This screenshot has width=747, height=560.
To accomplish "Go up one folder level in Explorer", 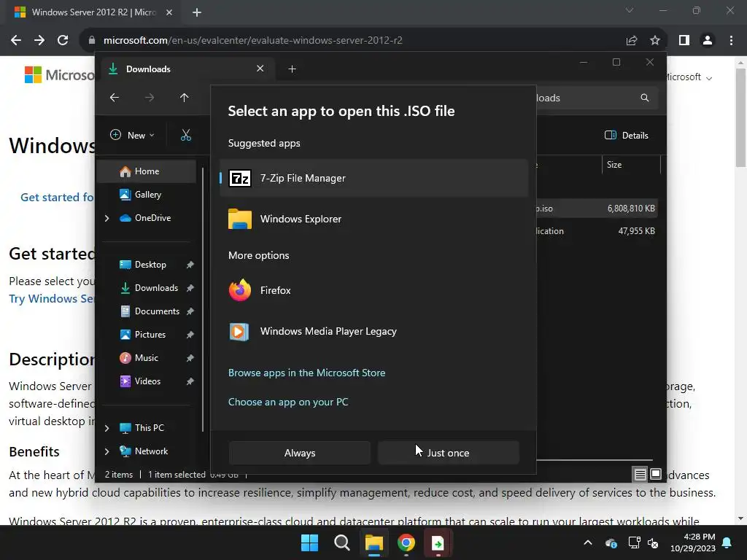I will (x=185, y=98).
